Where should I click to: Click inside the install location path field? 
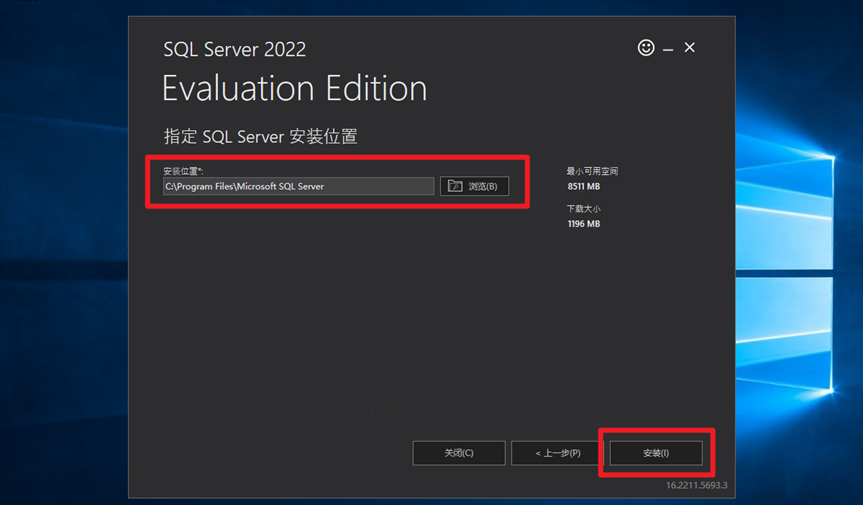coord(298,186)
